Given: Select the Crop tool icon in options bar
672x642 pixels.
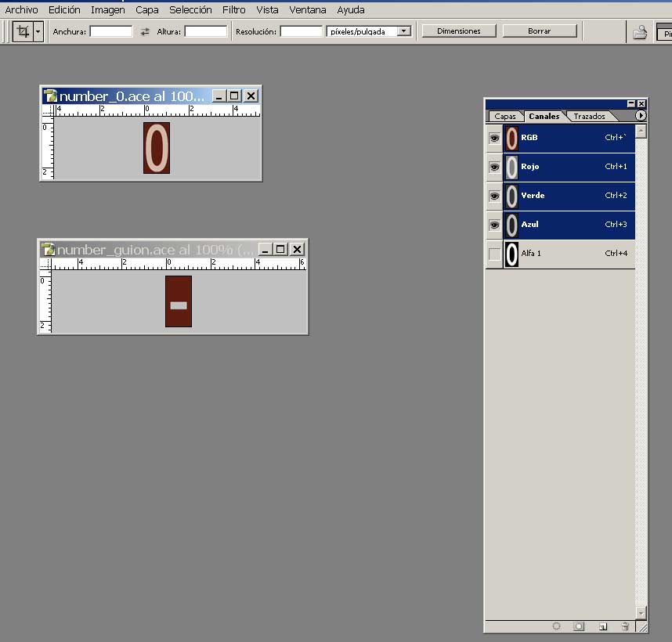Looking at the screenshot, I should (x=23, y=31).
